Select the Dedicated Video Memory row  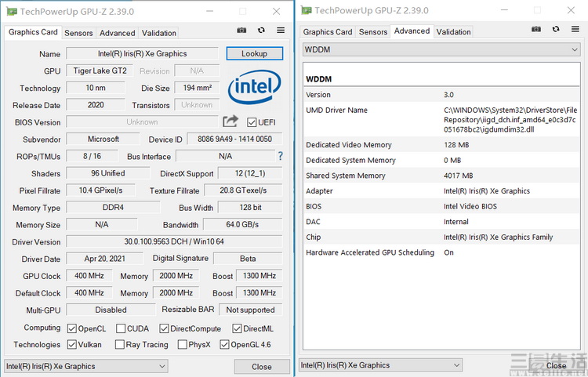coord(441,145)
